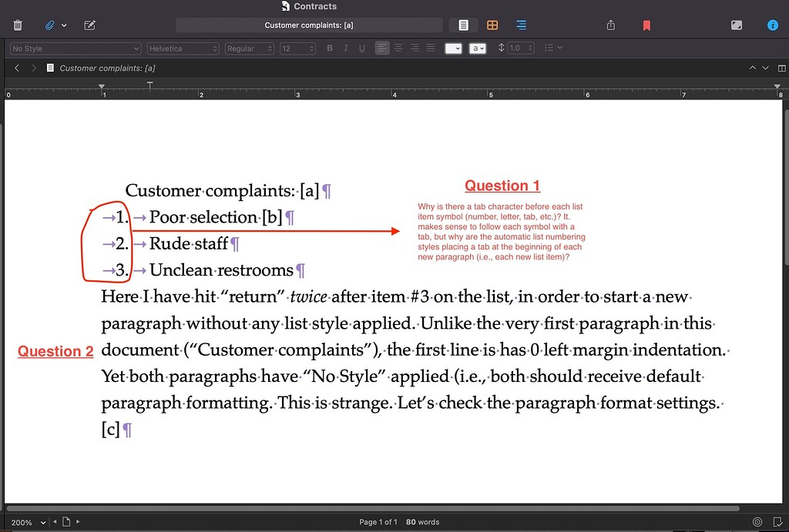Toggle underline formatting
789x532 pixels.
tap(361, 48)
